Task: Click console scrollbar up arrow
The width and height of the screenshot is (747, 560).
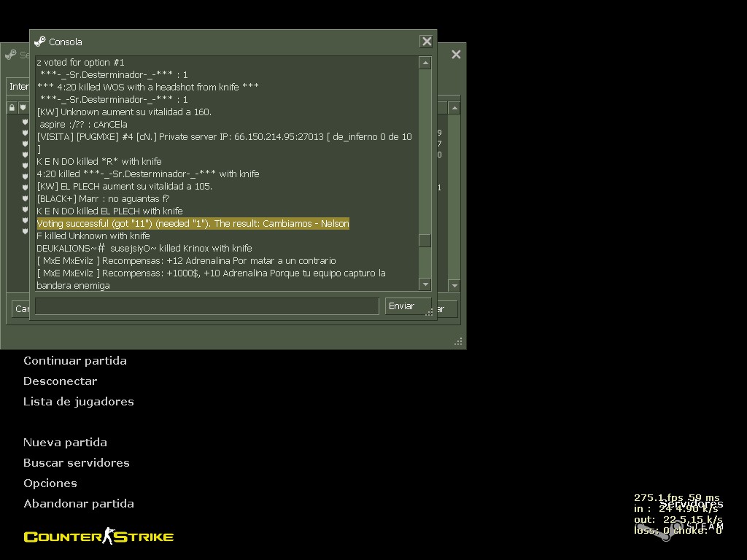Action: pos(425,63)
